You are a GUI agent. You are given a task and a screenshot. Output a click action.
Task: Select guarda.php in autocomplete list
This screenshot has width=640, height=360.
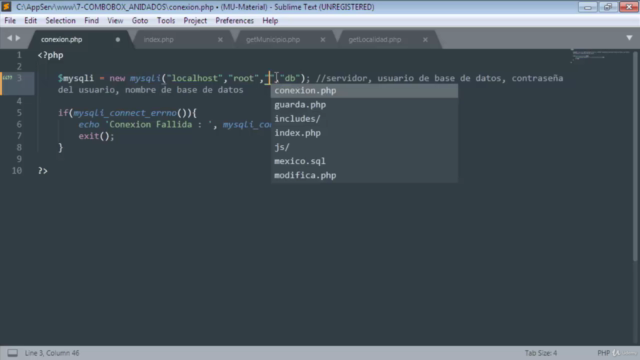[364, 105]
